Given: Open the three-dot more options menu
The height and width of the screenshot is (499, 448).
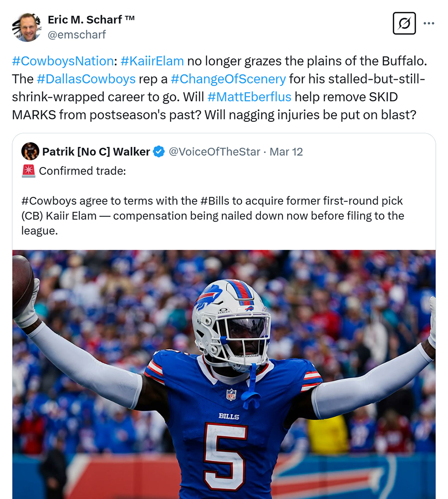Looking at the screenshot, I should click(x=429, y=23).
